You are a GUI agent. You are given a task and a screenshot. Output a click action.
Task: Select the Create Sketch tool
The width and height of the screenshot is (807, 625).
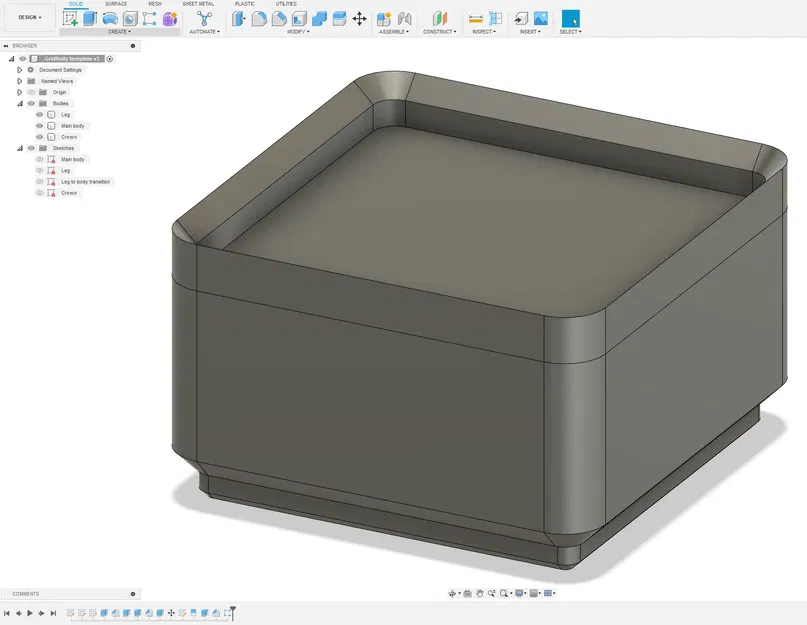point(70,17)
